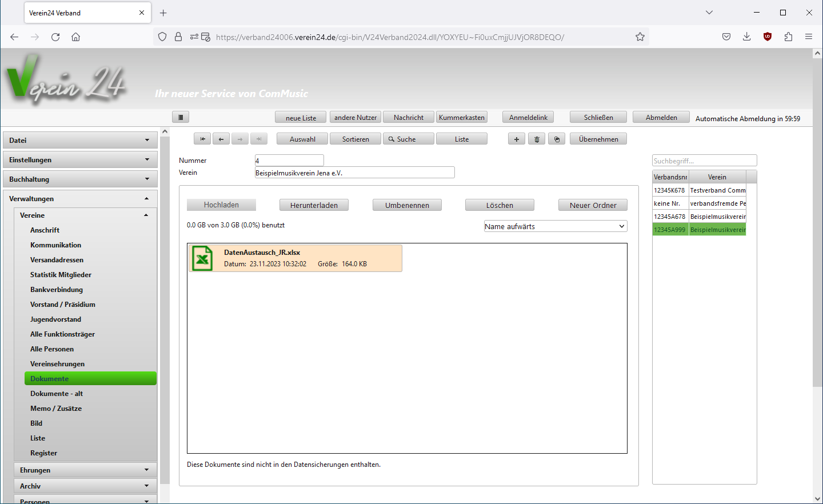Create a folder with Neuer Ordner

(x=593, y=205)
